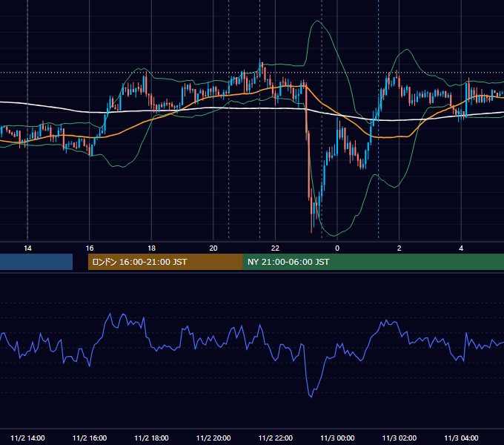Click the 22 hour label on price chart axis
Image resolution: width=504 pixels, height=445 pixels.
coord(275,248)
